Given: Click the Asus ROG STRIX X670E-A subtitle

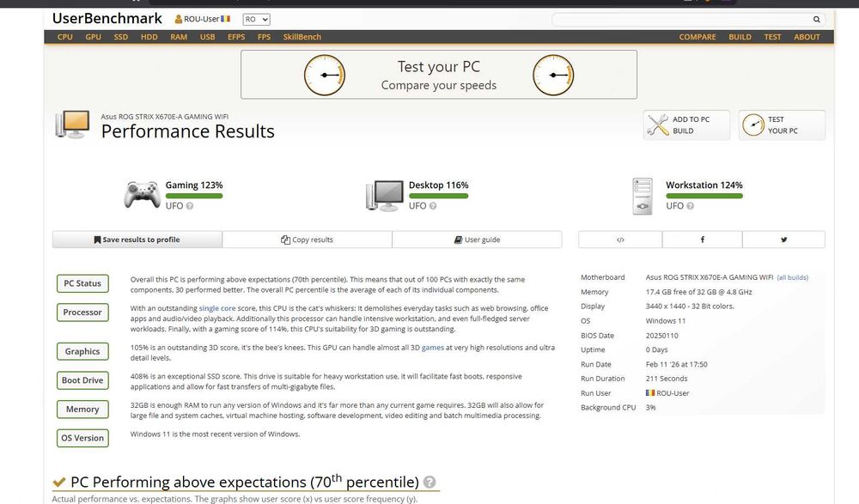Looking at the screenshot, I should pyautogui.click(x=165, y=117).
